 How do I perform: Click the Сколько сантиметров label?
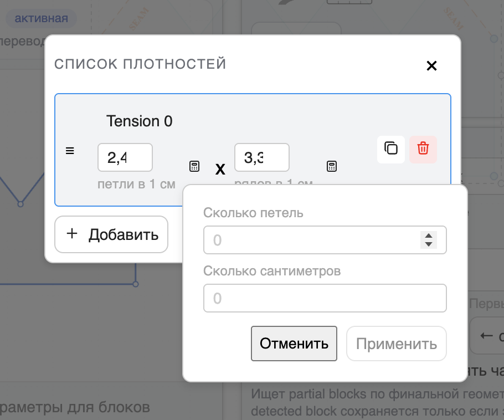(272, 271)
